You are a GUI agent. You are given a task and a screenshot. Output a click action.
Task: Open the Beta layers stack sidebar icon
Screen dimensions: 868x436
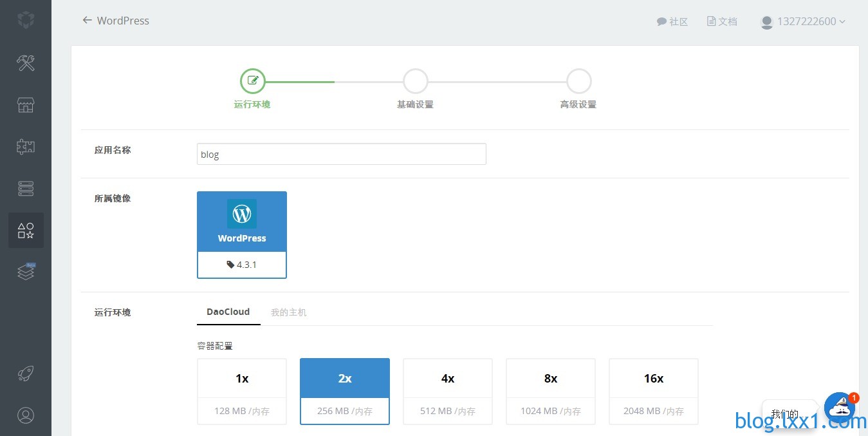click(x=26, y=272)
